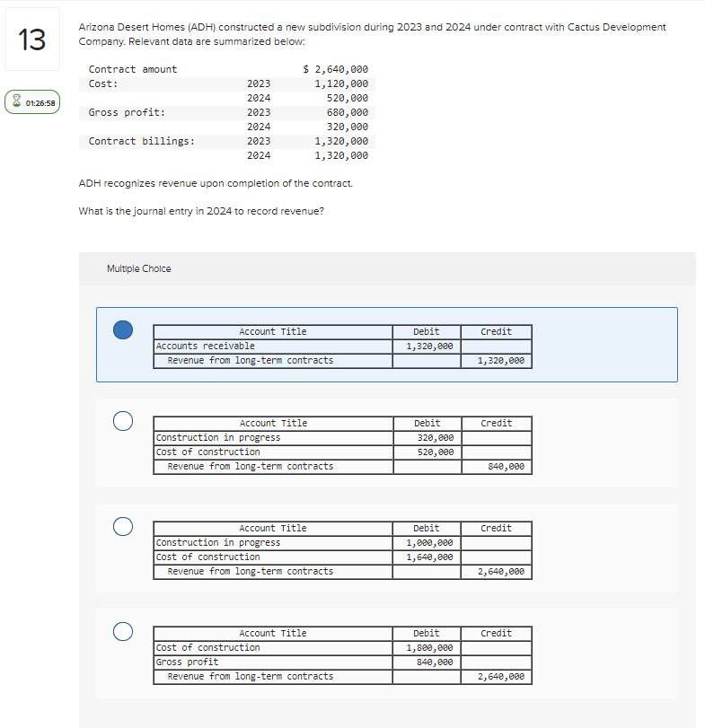Image resolution: width=705 pixels, height=728 pixels.
Task: Click the question text 'What is the journal entry in 2024'
Action: [x=201, y=211]
